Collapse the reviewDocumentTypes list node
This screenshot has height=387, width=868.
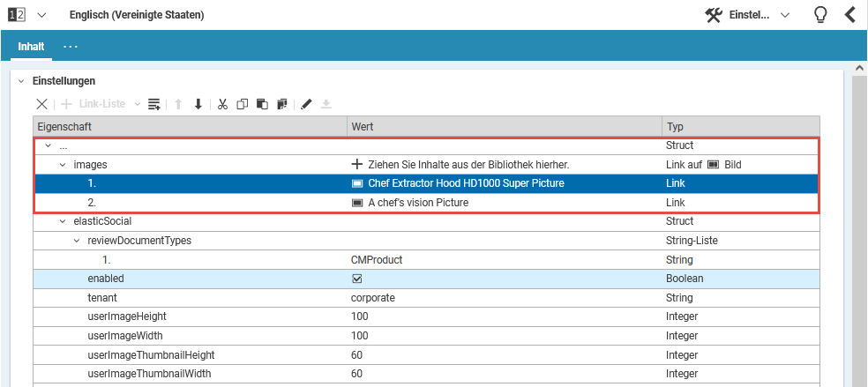click(77, 241)
